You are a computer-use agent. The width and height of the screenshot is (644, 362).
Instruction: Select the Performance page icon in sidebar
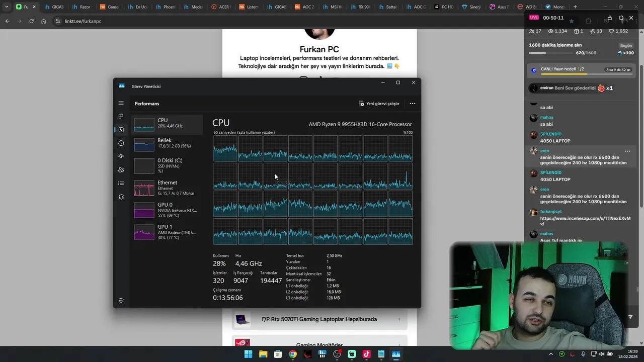click(121, 130)
